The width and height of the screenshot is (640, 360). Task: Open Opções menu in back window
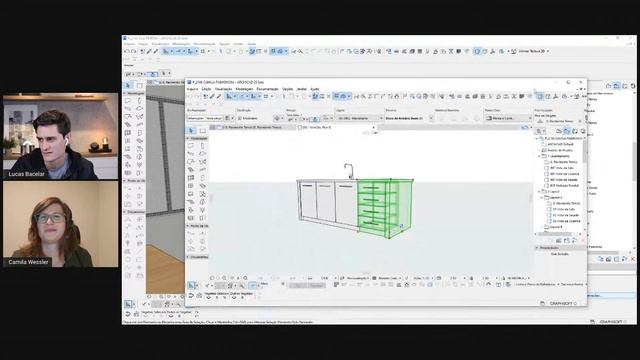point(224,44)
